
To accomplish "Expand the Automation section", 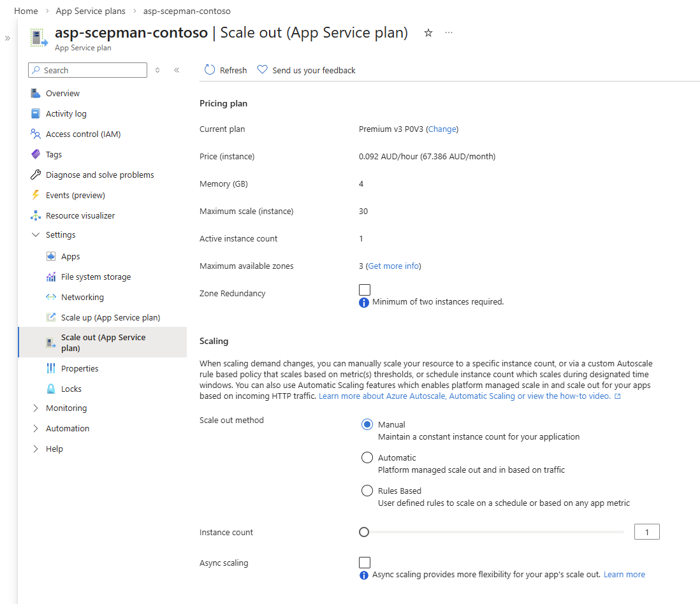I will 36,428.
